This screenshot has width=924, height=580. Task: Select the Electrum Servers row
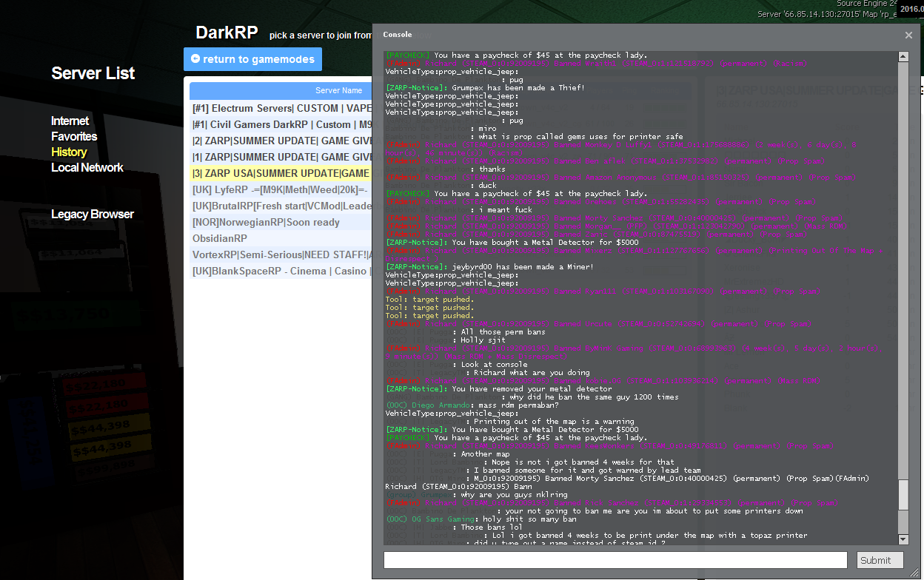click(281, 108)
